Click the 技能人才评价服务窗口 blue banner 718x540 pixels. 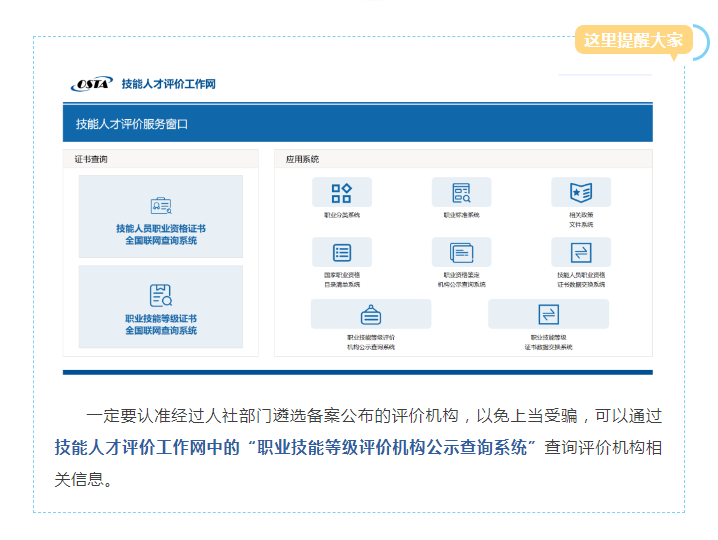pos(357,124)
